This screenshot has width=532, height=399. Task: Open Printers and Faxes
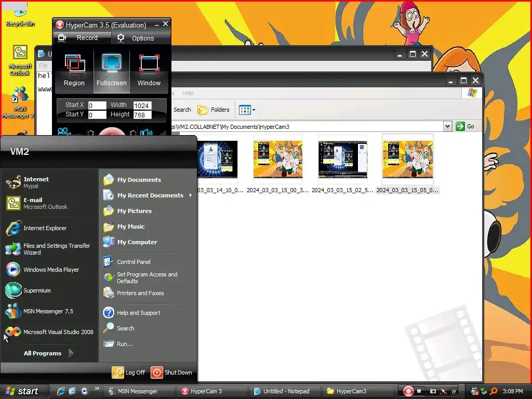tap(148, 293)
